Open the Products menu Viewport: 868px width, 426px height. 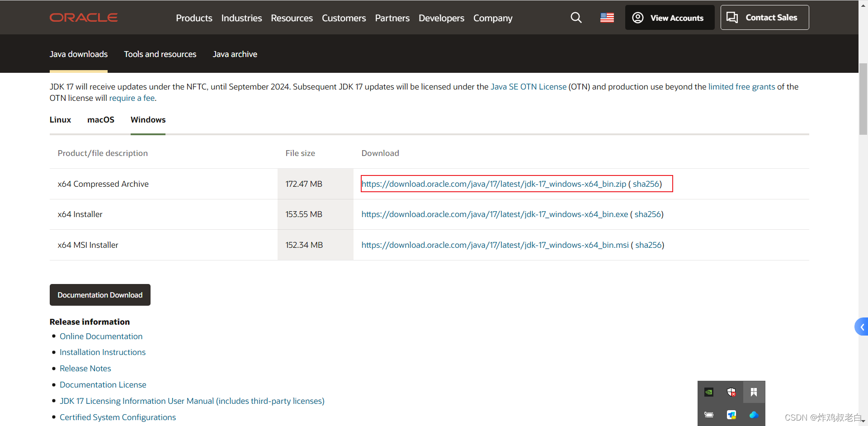click(194, 18)
